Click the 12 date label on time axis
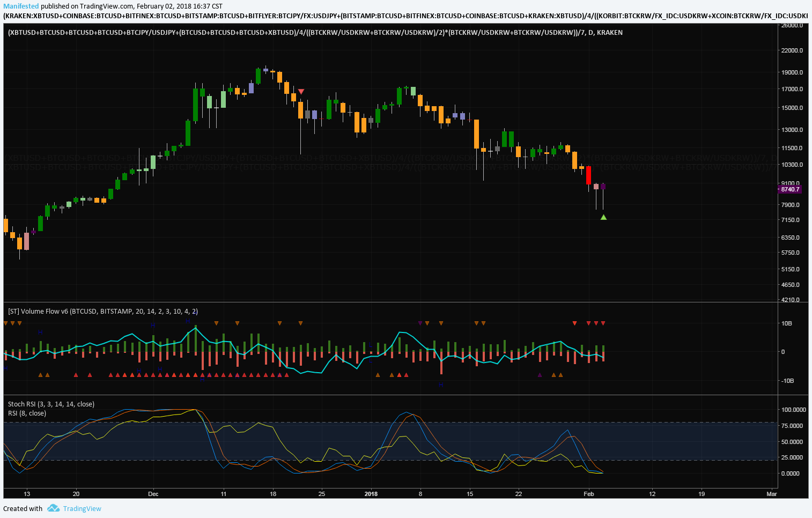This screenshot has height=518, width=812. click(x=652, y=494)
